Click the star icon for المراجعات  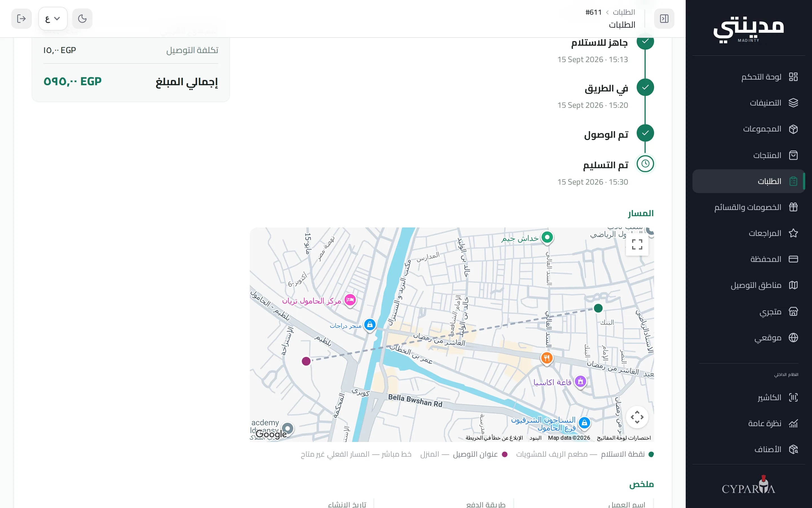pyautogui.click(x=793, y=233)
